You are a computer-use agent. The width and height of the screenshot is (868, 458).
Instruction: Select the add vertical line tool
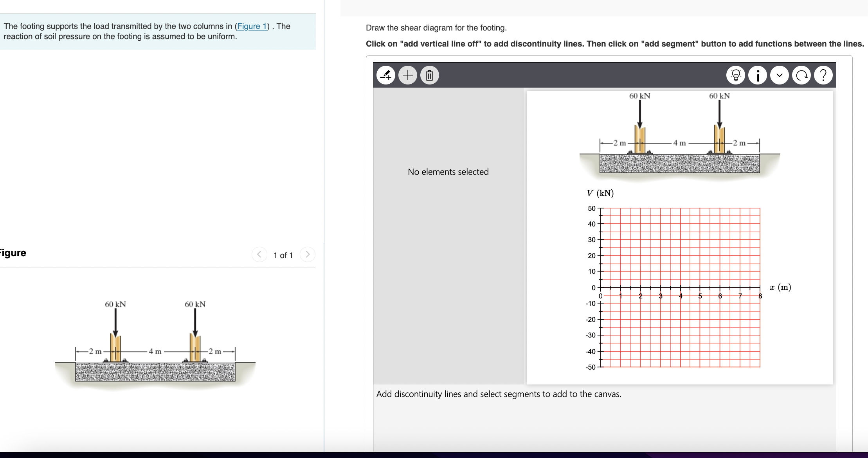pyautogui.click(x=385, y=75)
